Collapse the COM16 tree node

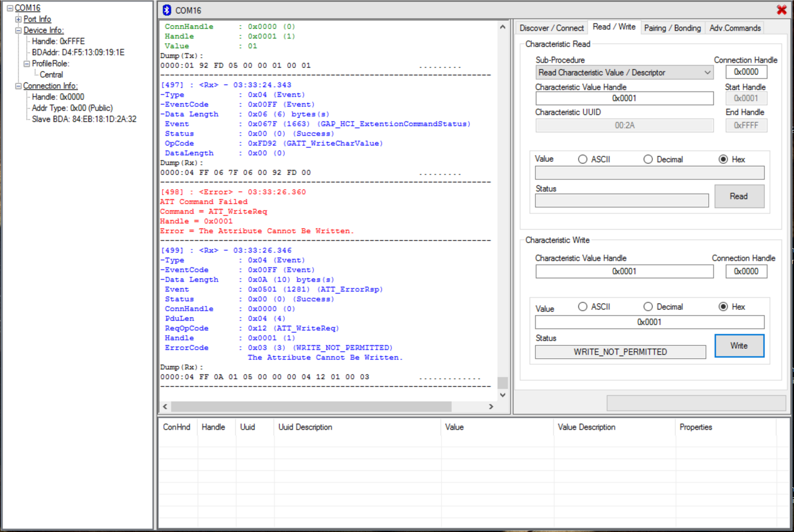pos(10,8)
